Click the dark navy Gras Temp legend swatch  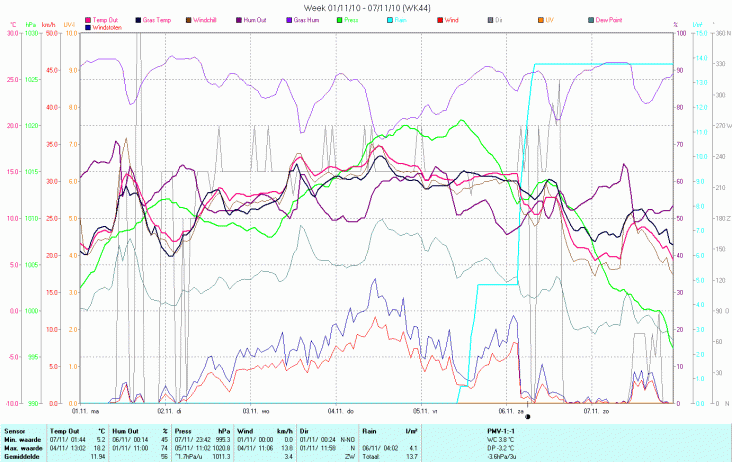click(x=138, y=20)
